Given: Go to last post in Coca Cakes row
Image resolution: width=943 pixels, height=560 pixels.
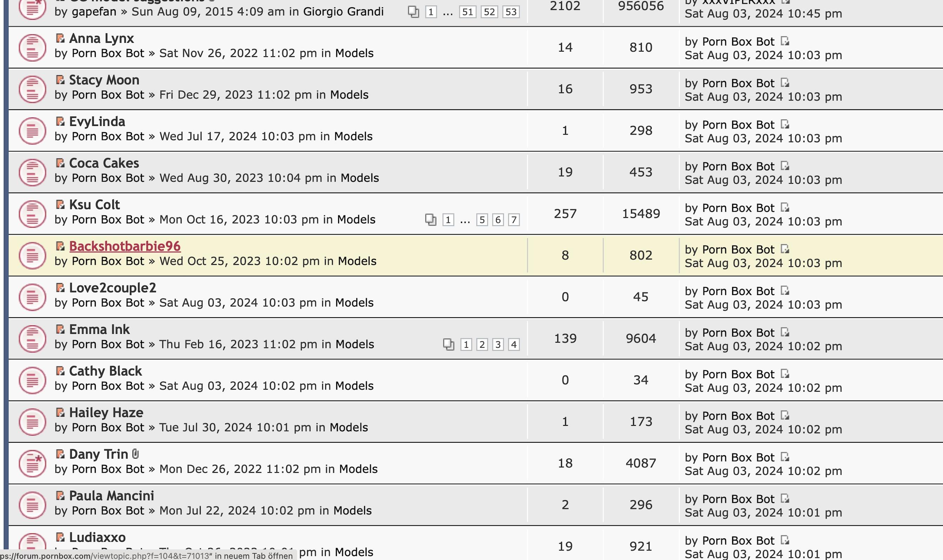Looking at the screenshot, I should 785,166.
